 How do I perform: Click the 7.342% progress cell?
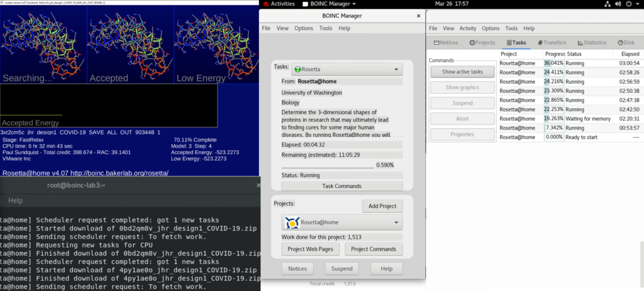(553, 128)
